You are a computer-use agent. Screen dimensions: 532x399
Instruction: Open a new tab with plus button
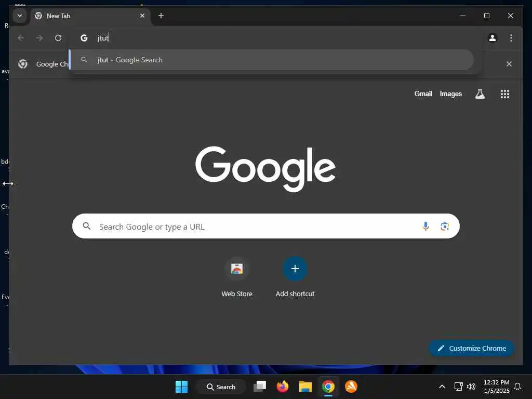161,16
